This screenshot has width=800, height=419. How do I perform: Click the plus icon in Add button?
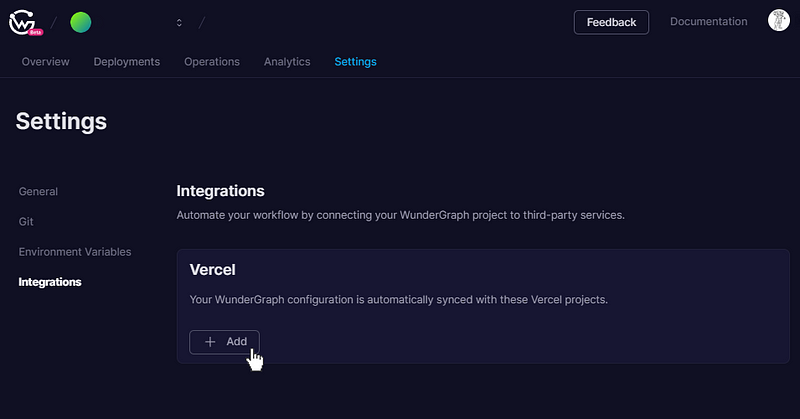click(210, 342)
